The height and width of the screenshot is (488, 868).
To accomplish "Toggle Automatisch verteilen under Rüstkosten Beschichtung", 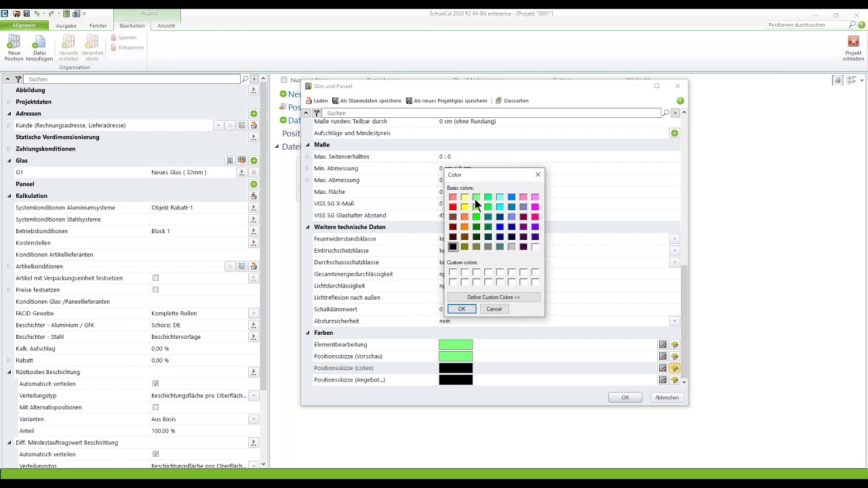I will [155, 384].
